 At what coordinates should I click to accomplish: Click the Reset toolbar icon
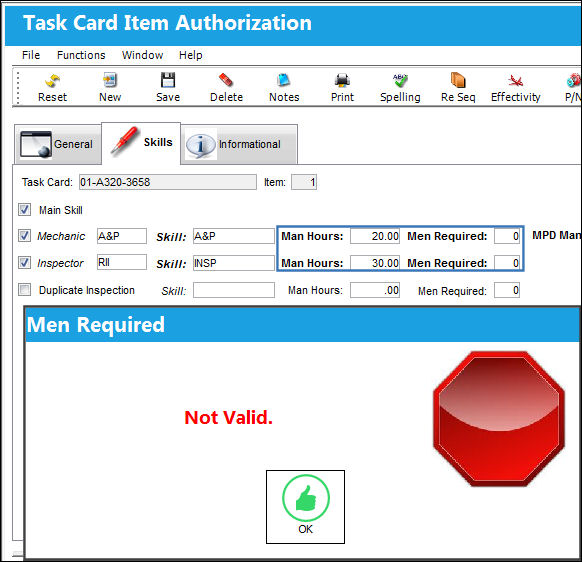[52, 88]
